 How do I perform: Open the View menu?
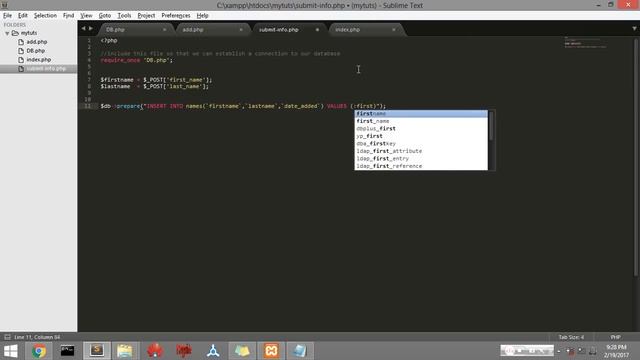click(x=86, y=16)
